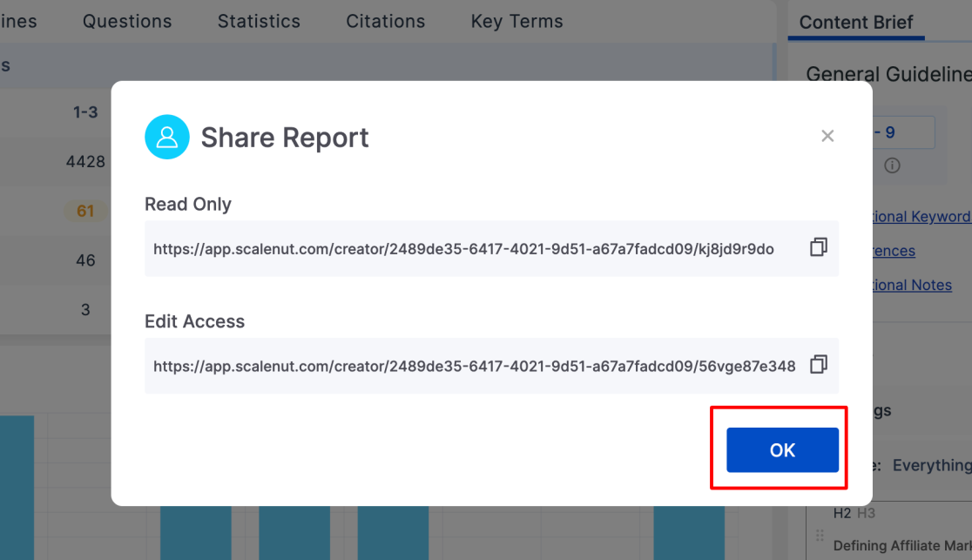Image resolution: width=972 pixels, height=560 pixels.
Task: Toggle the H2 heading filter
Action: click(x=841, y=513)
